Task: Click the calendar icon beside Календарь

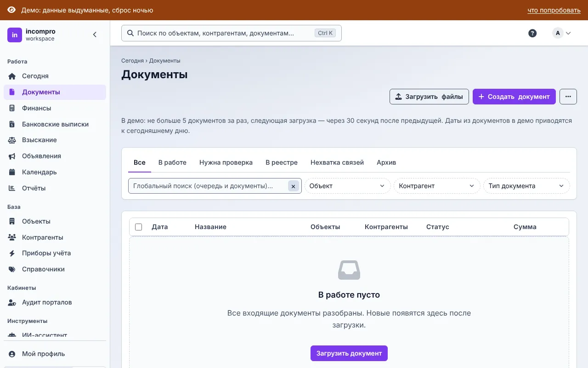Action: 12,172
